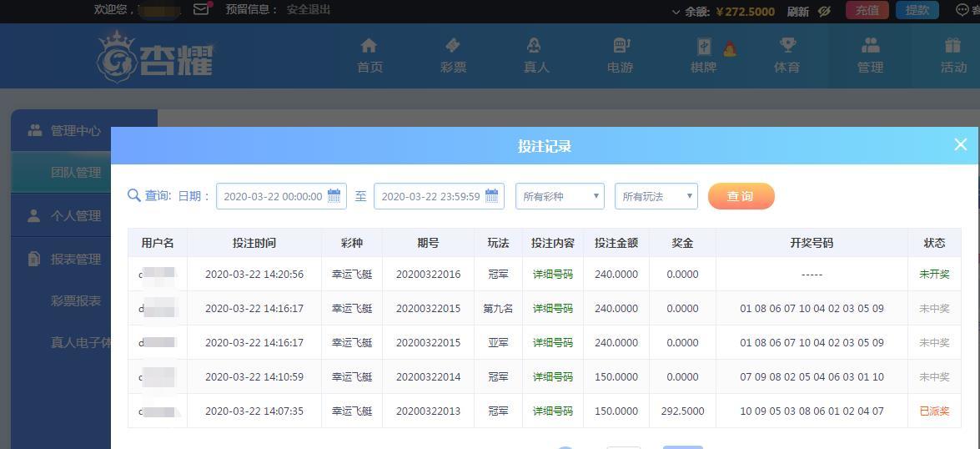Screen dimensions: 980x449
Task: Expand the 所有彩种 lottery type dropdown
Action: [560, 196]
